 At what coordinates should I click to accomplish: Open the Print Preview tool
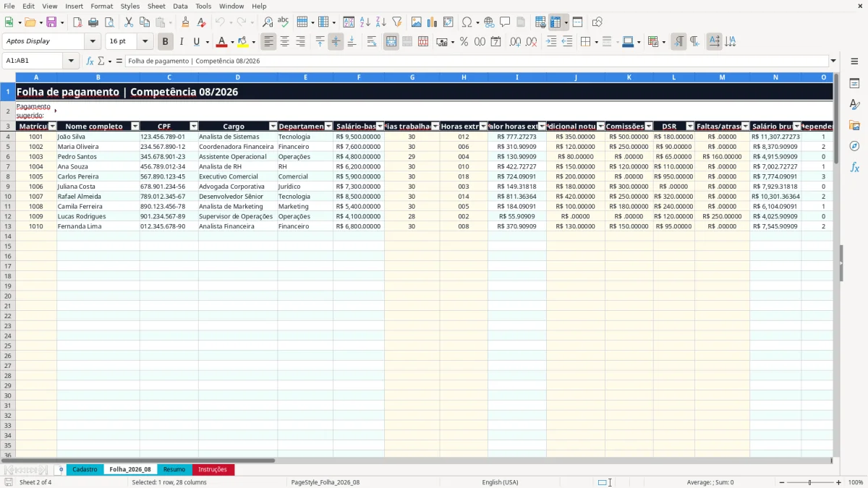click(x=109, y=22)
